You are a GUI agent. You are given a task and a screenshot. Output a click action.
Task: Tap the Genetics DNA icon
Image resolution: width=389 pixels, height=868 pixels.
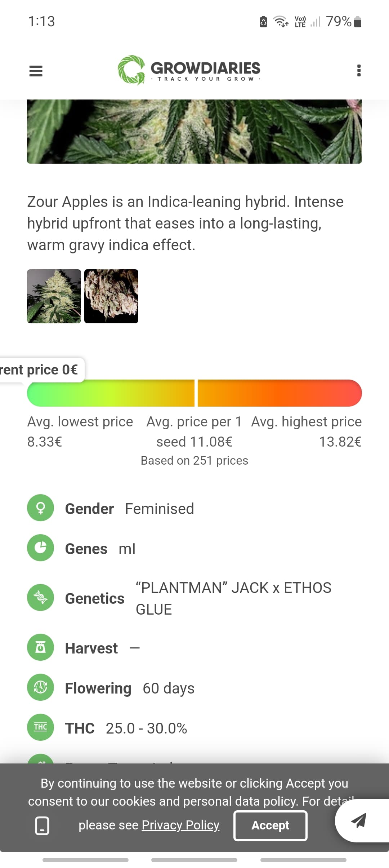pos(41,598)
